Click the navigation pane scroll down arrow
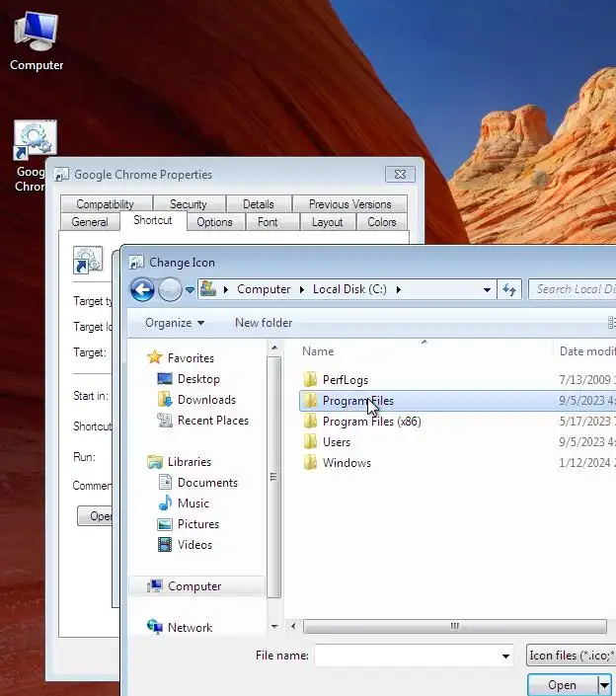 [274, 627]
